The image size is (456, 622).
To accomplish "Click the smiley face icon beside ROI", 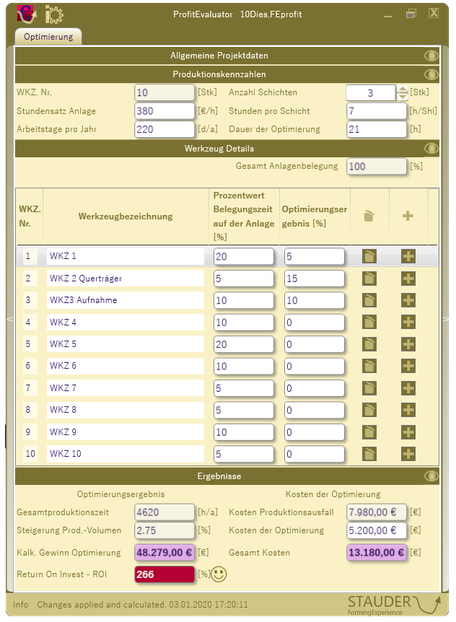I will [218, 574].
